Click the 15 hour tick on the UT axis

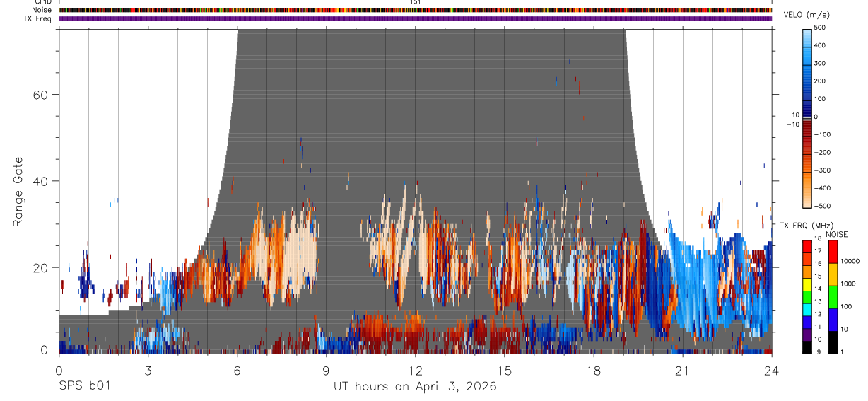(505, 370)
